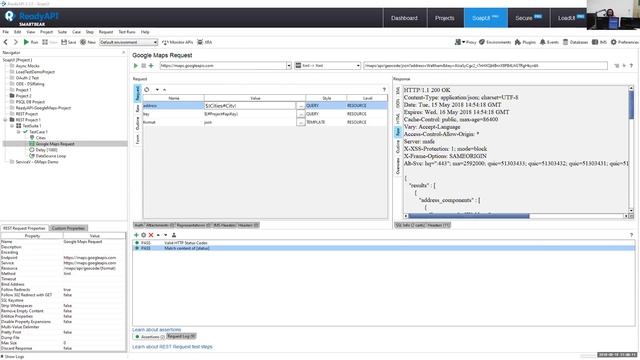Open the Request Log tab

[x=181, y=336]
